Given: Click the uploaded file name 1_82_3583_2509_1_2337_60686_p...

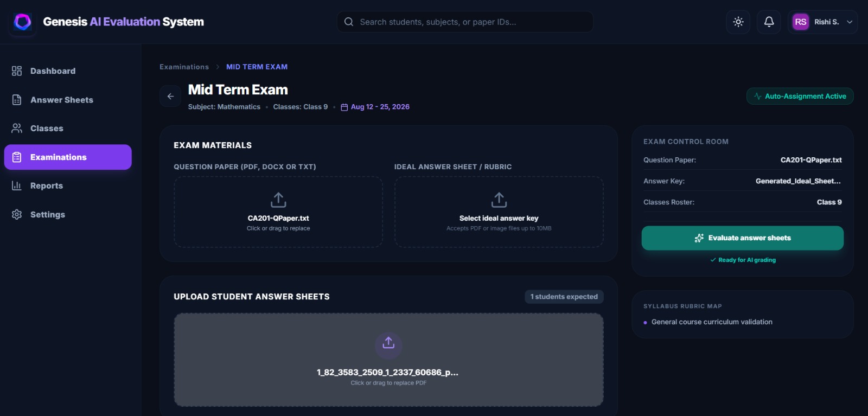Looking at the screenshot, I should click(387, 373).
